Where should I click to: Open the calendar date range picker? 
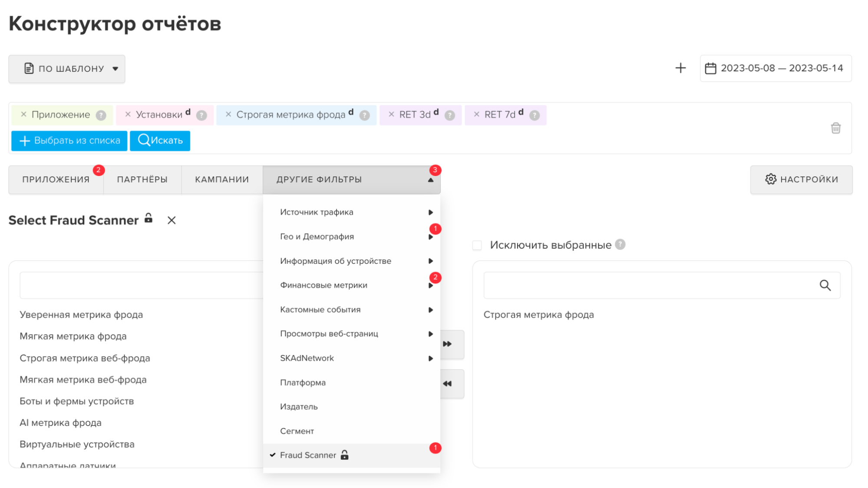point(776,68)
